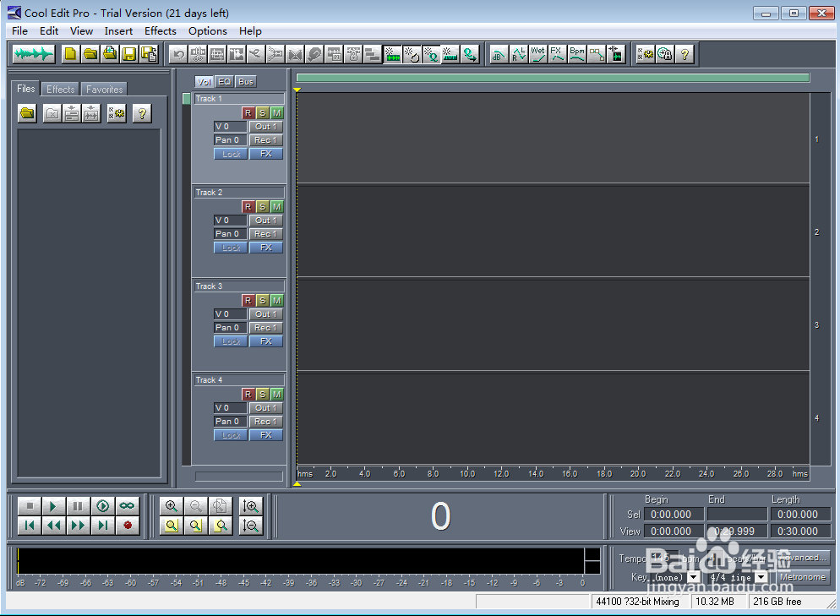Open Track 3 record device Rec 1
Image resolution: width=840 pixels, height=616 pixels.
266,328
